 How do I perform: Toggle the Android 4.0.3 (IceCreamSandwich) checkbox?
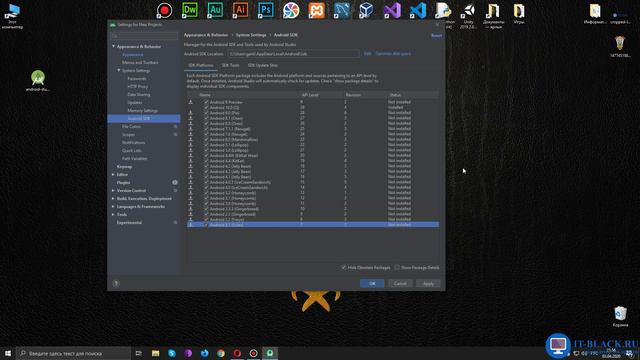[x=206, y=182]
